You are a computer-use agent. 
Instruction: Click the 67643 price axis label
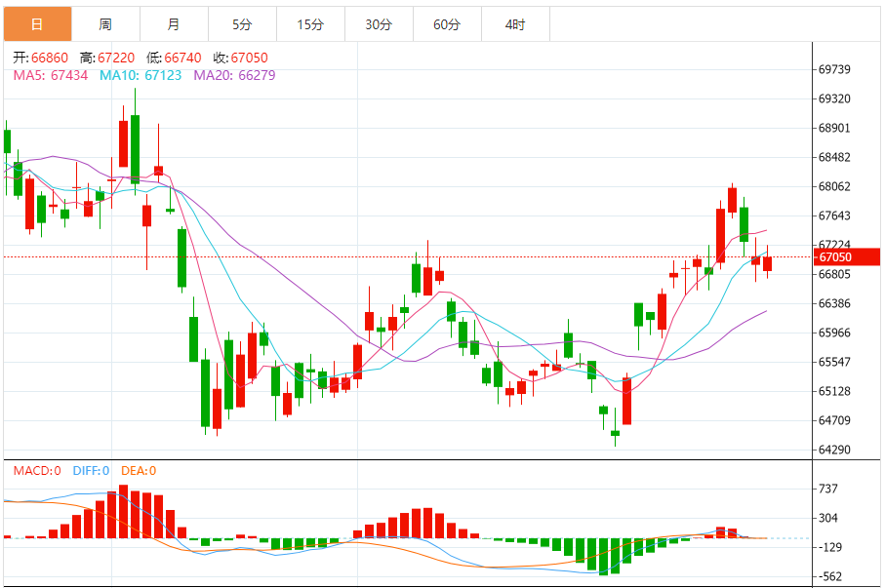pos(834,216)
